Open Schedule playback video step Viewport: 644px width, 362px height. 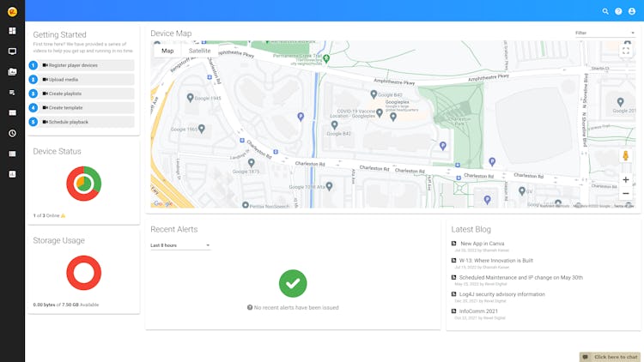(x=86, y=122)
